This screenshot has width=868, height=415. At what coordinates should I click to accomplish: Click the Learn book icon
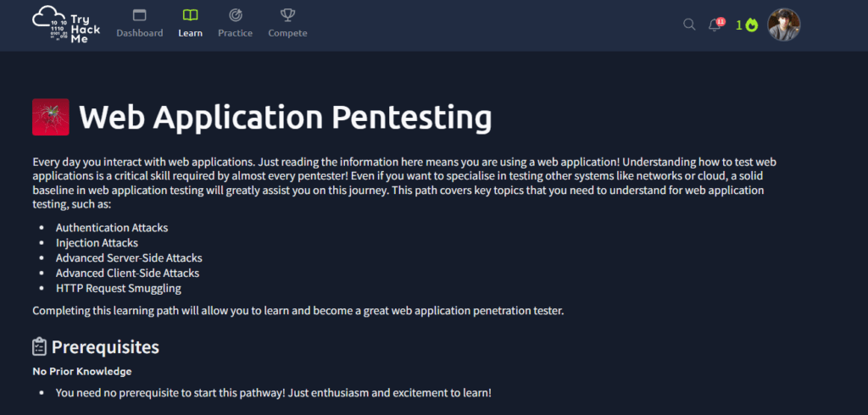(x=190, y=15)
